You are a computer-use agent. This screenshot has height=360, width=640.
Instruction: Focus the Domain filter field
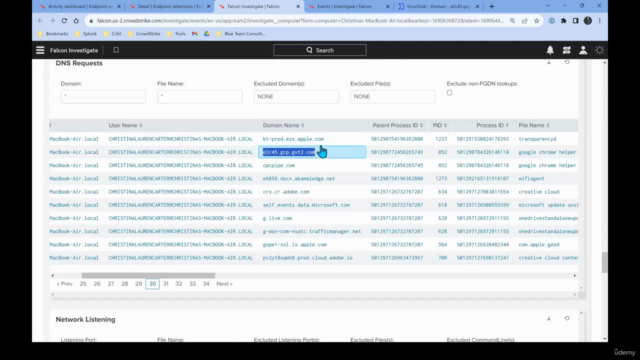(x=103, y=97)
